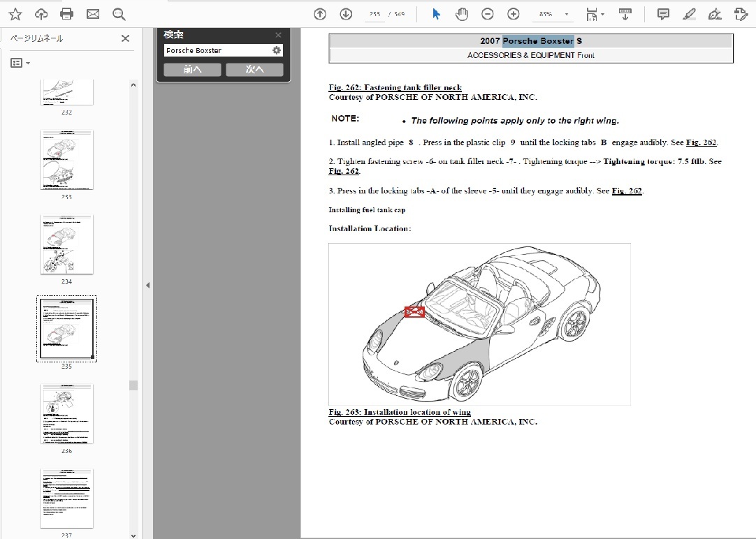The height and width of the screenshot is (539, 756).
Task: Select the page 234 thumbnail
Action: point(66,244)
